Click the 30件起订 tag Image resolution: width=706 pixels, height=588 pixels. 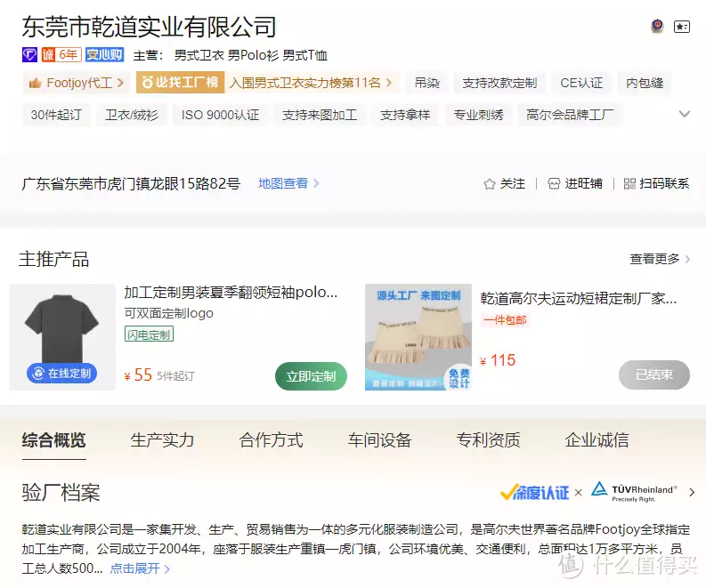click(56, 115)
